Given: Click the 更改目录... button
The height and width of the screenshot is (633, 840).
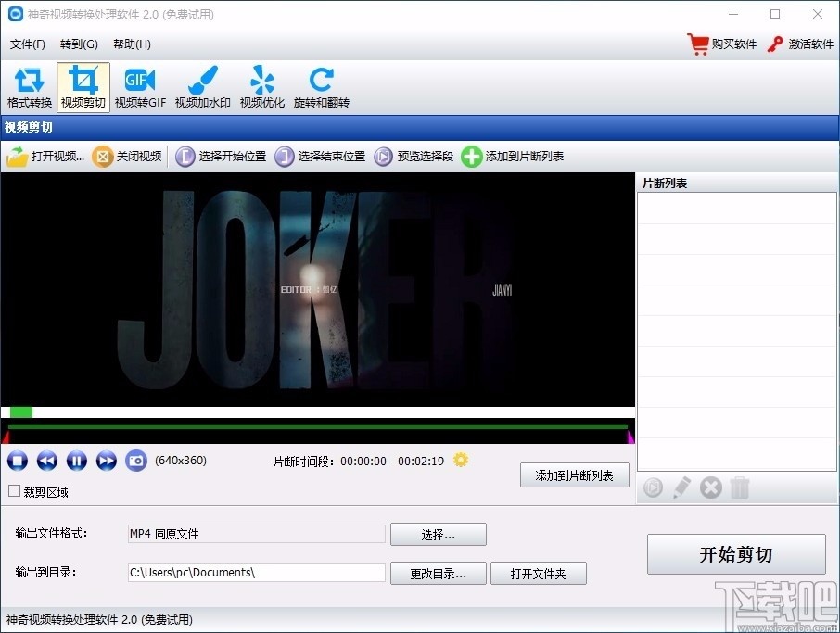Looking at the screenshot, I should click(x=439, y=574).
